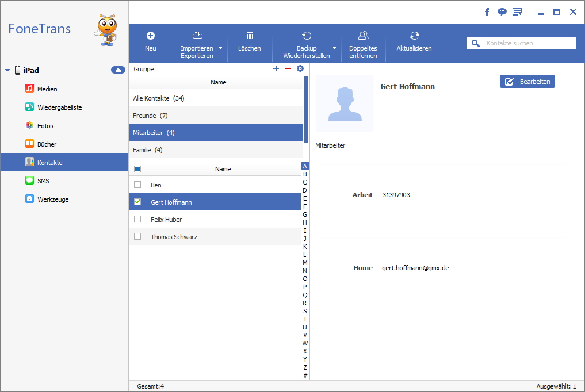Open the Fotos section in sidebar

[x=45, y=126]
